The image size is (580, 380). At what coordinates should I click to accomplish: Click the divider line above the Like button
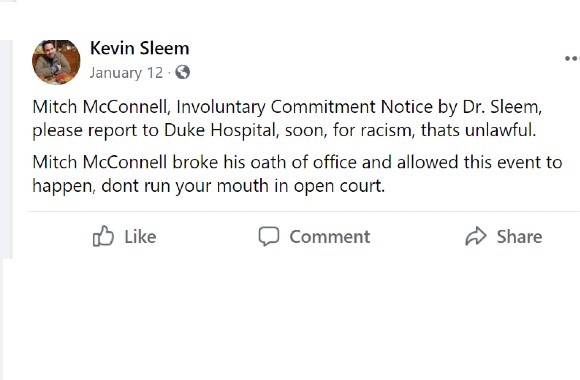click(x=303, y=212)
